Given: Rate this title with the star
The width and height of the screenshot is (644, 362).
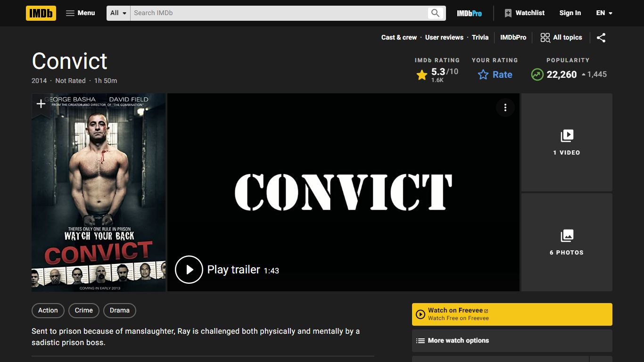Looking at the screenshot, I should (495, 74).
